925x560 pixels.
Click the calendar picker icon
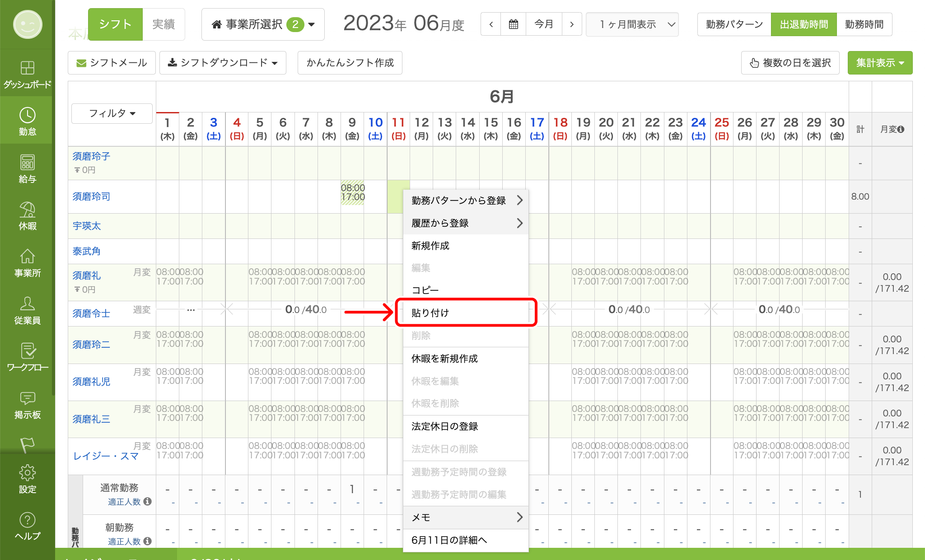pyautogui.click(x=513, y=24)
